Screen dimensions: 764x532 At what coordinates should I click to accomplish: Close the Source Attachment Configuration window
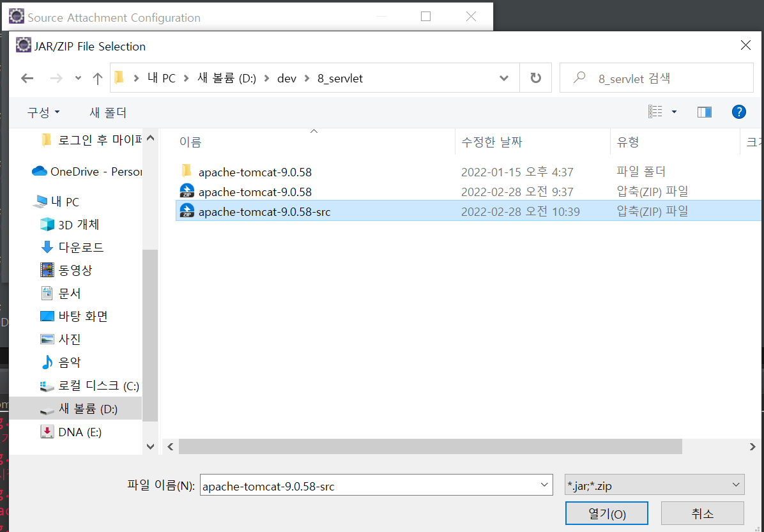pyautogui.click(x=471, y=16)
